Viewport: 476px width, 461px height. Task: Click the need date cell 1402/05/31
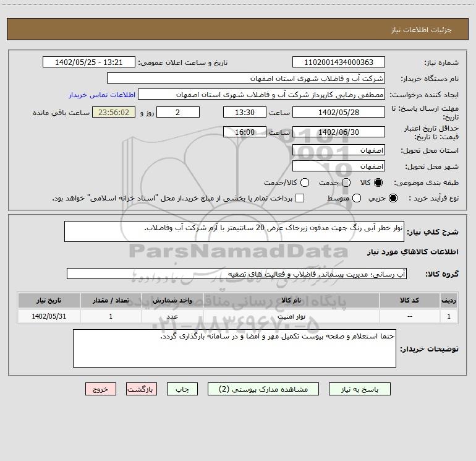(x=49, y=316)
